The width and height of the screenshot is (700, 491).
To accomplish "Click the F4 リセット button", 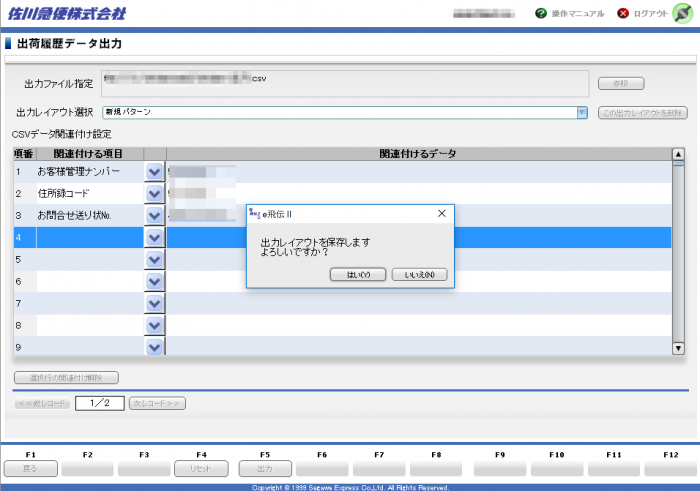I will [201, 469].
